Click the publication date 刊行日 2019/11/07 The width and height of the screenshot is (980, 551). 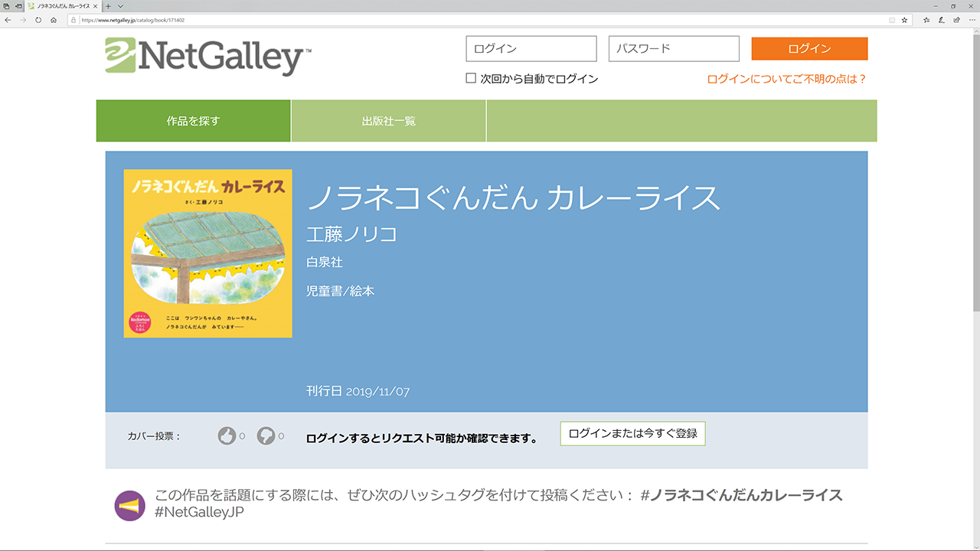[358, 391]
